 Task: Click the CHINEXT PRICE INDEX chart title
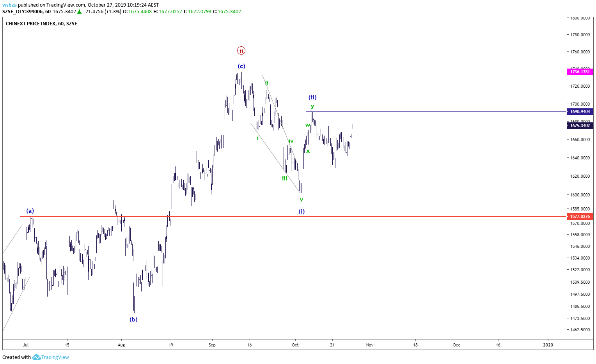point(41,24)
